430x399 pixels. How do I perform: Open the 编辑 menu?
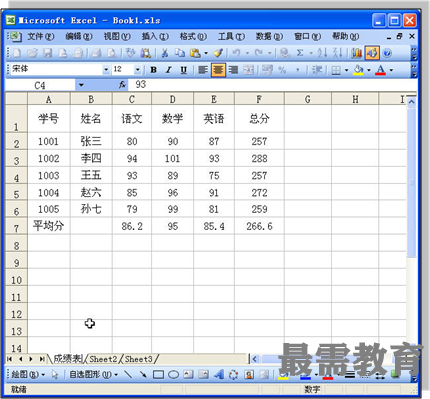point(79,36)
